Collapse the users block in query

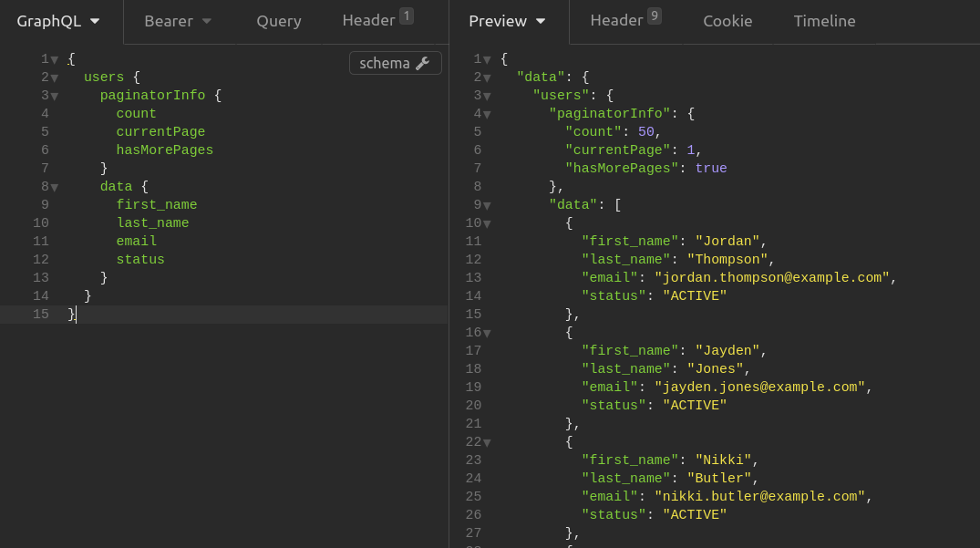55,78
